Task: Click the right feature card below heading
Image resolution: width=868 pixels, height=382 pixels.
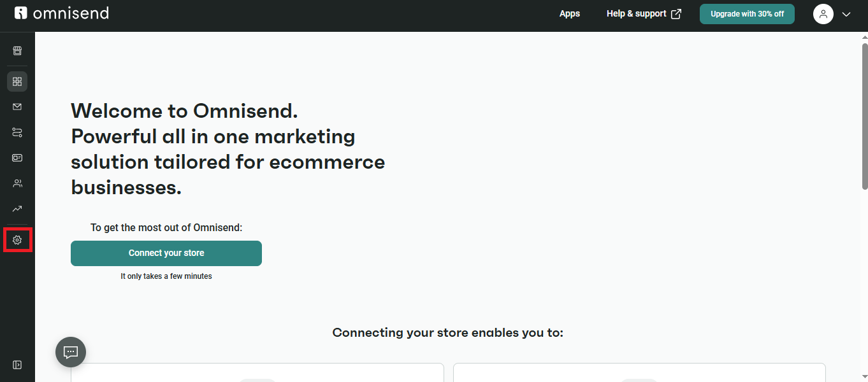Action: click(639, 372)
